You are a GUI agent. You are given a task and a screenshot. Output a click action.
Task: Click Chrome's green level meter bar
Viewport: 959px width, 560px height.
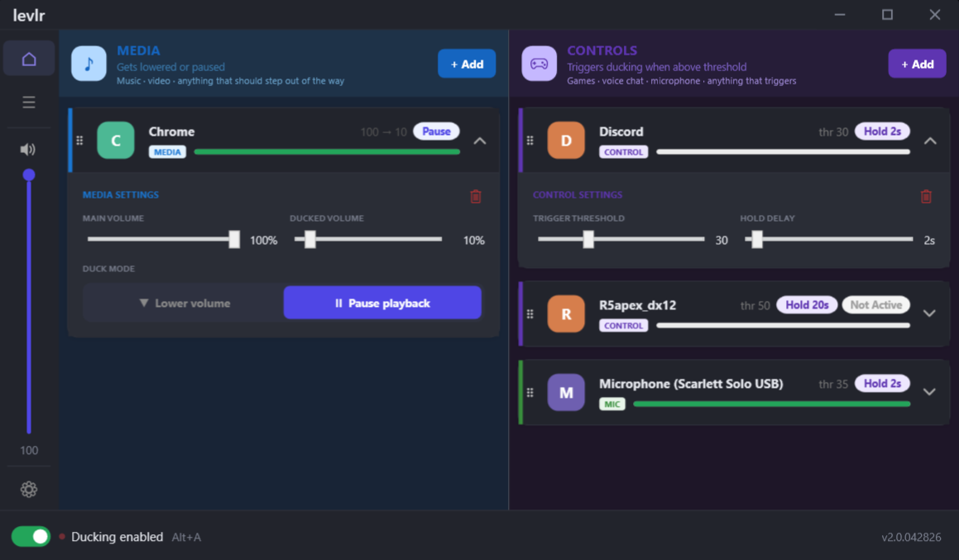[327, 151]
